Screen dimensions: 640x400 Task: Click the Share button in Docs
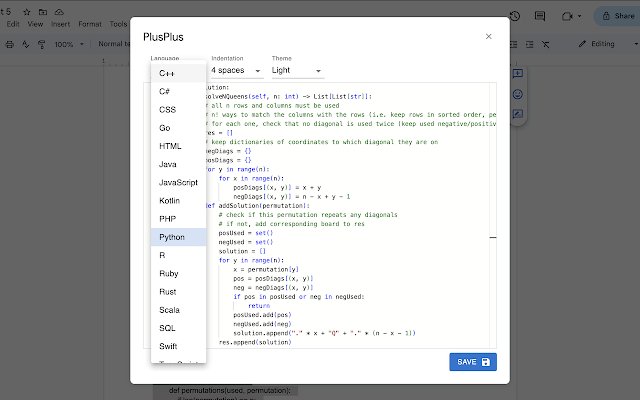pos(618,16)
